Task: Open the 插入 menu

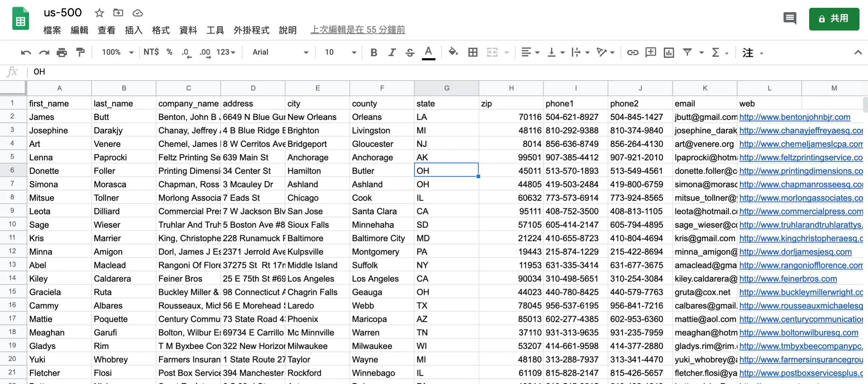Action: point(133,30)
